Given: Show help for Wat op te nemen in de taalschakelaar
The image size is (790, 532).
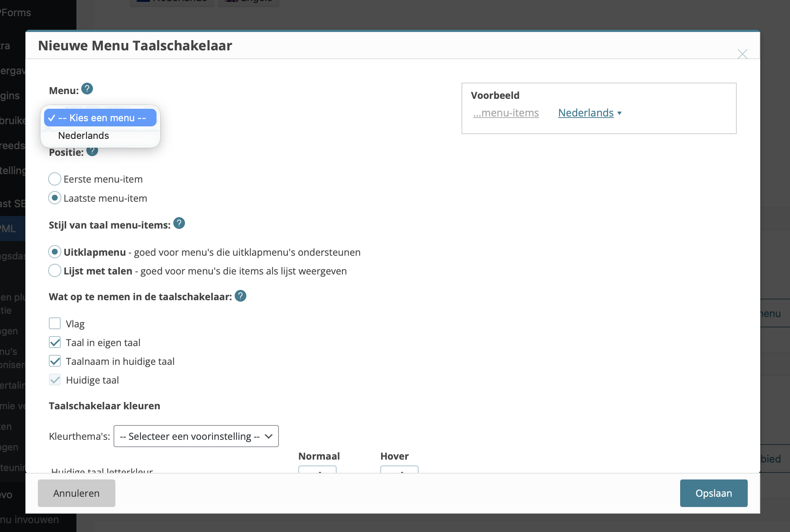Looking at the screenshot, I should 240,296.
